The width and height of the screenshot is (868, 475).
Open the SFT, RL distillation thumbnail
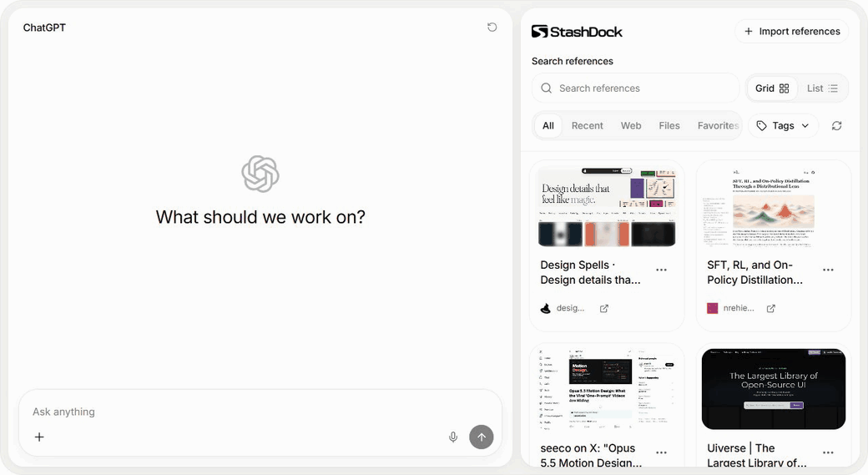coord(774,206)
